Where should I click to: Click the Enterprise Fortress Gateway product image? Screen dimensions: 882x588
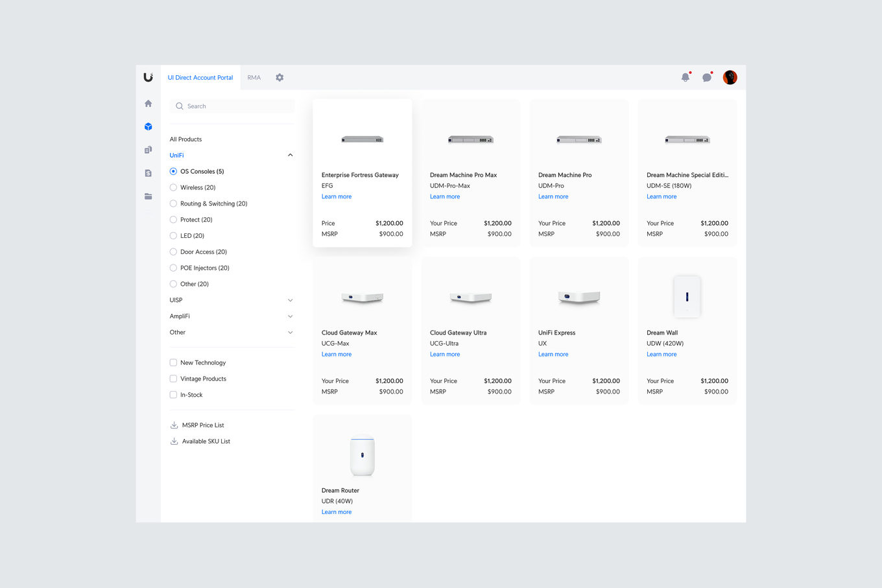[x=363, y=139]
